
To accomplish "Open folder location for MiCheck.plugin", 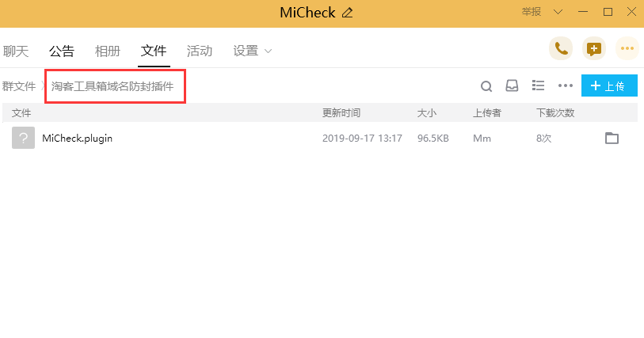I will click(612, 139).
